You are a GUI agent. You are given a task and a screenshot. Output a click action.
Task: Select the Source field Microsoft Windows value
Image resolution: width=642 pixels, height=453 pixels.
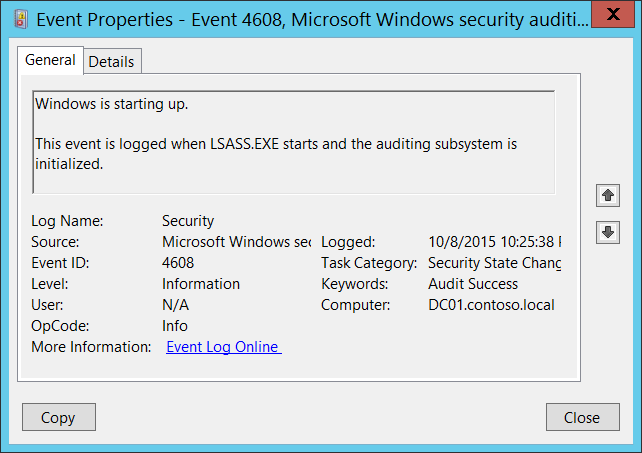tap(236, 242)
